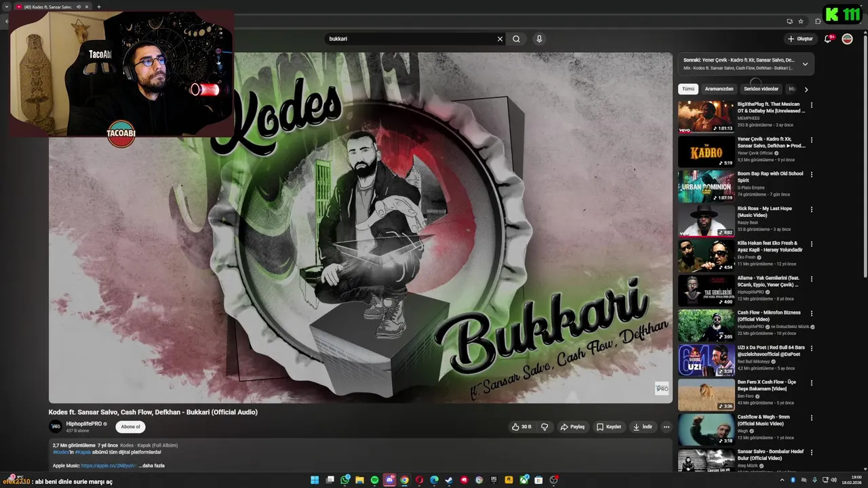Viewport: 868px width, 488px height.
Task: Open the #Kapak hashtag link
Action: pos(83,452)
